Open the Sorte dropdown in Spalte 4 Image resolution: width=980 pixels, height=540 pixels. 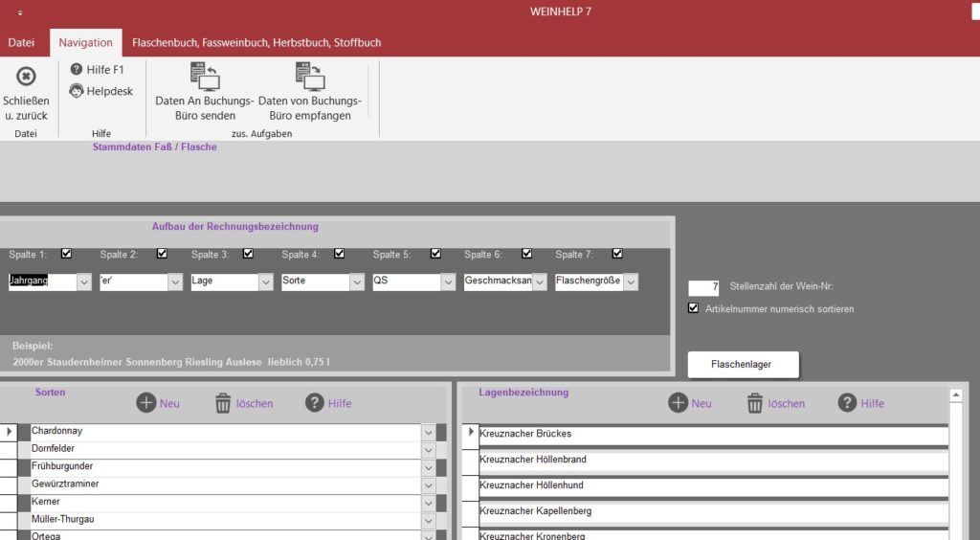click(x=357, y=281)
